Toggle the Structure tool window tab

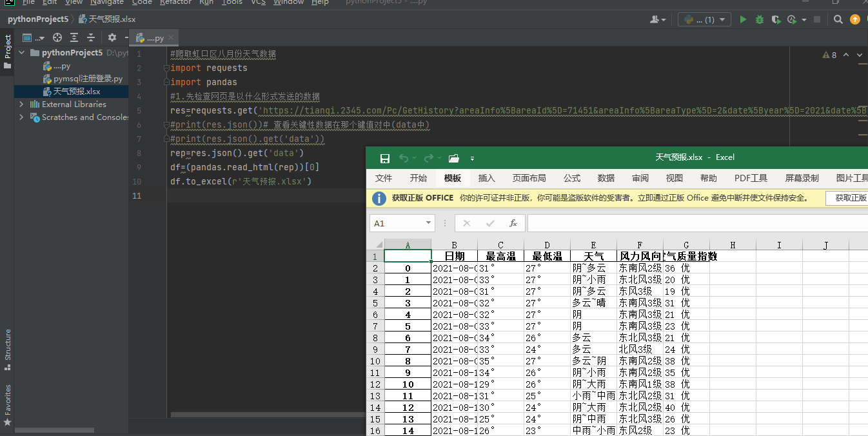click(x=8, y=349)
